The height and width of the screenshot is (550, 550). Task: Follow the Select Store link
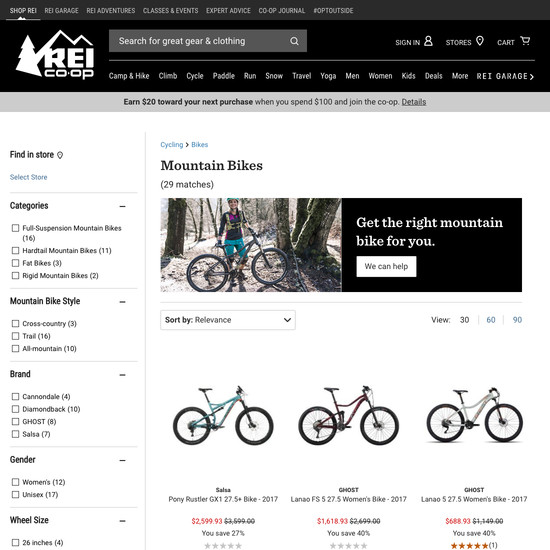(28, 177)
